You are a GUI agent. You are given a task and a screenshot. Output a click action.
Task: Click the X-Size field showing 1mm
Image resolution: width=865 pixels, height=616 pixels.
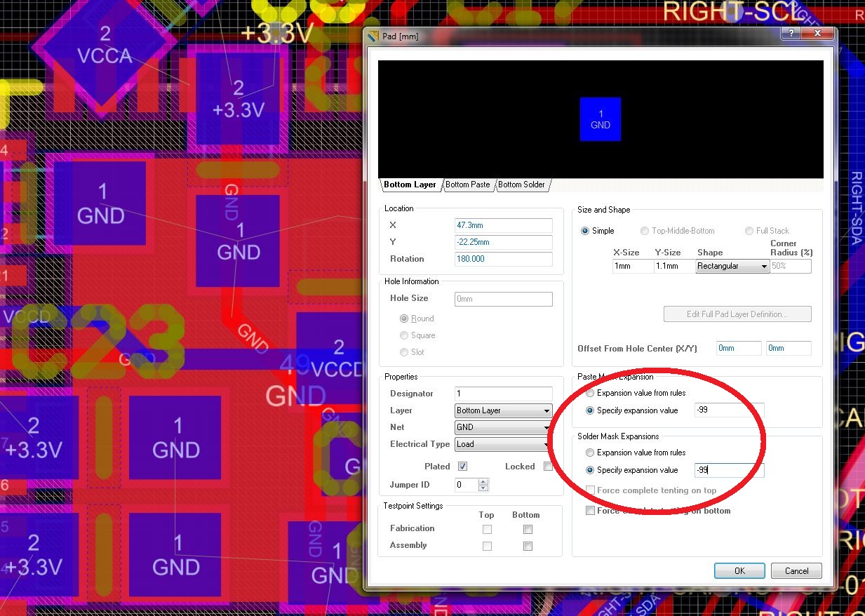tap(632, 267)
